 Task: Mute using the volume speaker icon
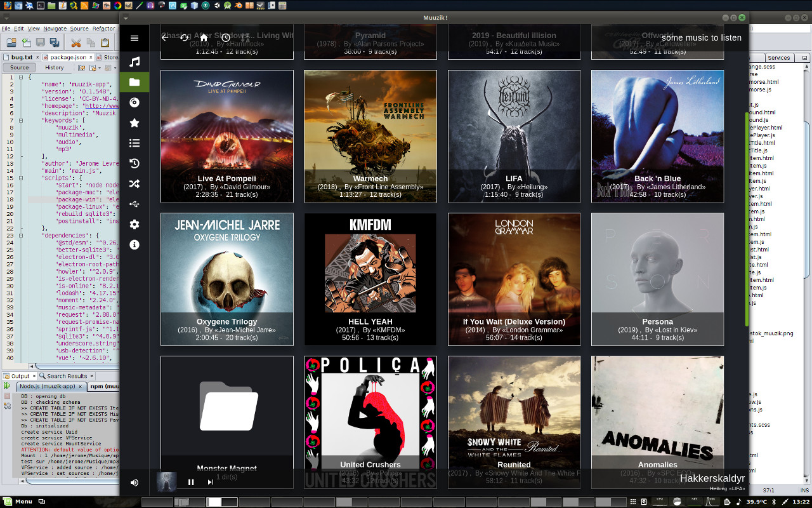[134, 483]
